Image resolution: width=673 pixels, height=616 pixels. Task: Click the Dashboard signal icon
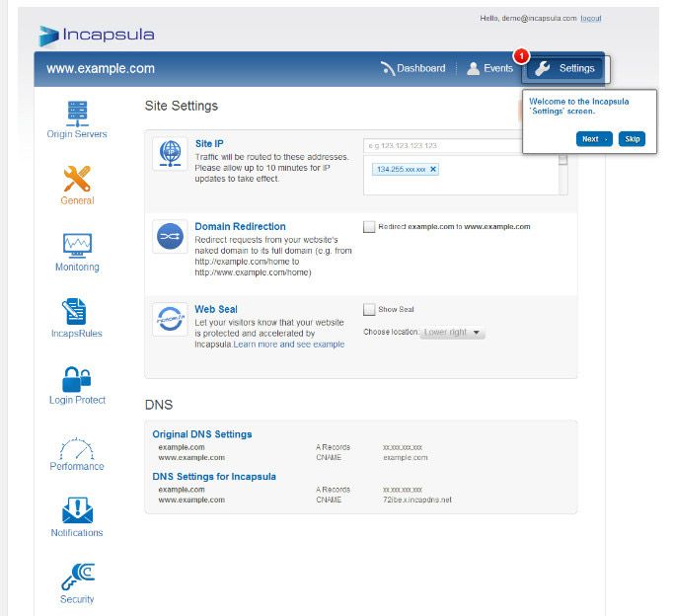click(x=387, y=68)
